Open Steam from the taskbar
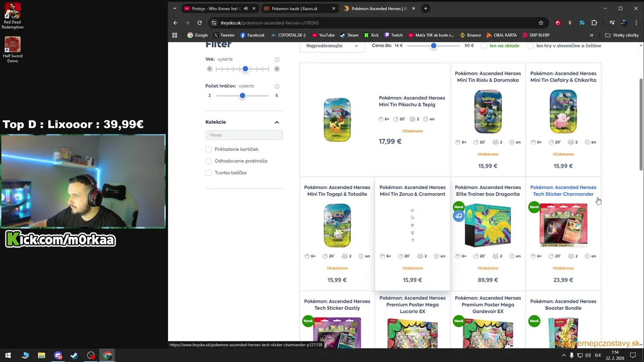This screenshot has width=644, height=362. coord(74,355)
